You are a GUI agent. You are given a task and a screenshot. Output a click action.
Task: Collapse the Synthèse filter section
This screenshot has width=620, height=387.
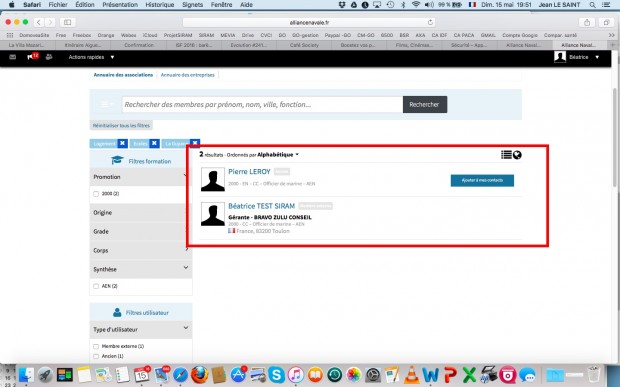[141, 269]
